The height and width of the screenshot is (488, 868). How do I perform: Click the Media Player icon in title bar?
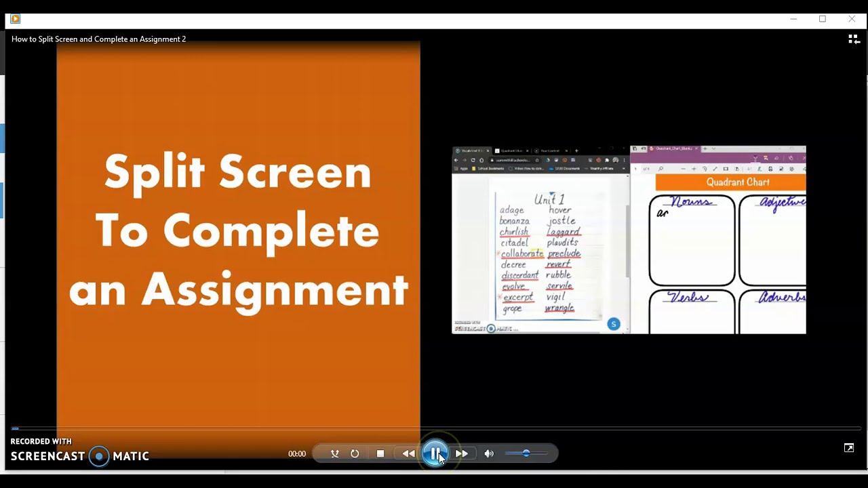pyautogui.click(x=15, y=19)
